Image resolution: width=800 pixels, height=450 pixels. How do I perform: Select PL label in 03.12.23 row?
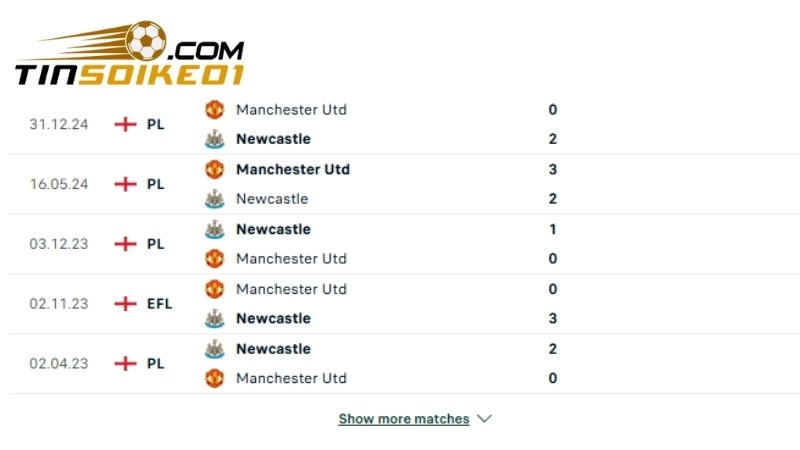click(155, 243)
